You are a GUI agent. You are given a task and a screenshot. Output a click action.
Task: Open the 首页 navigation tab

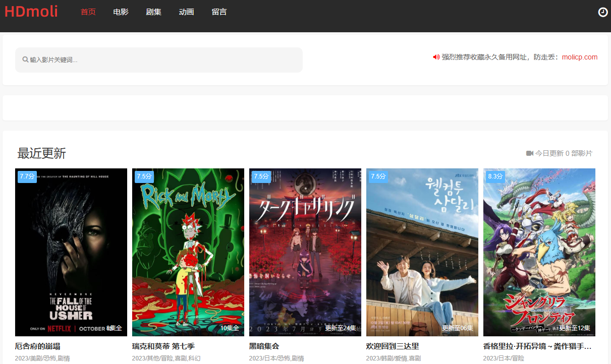(88, 12)
